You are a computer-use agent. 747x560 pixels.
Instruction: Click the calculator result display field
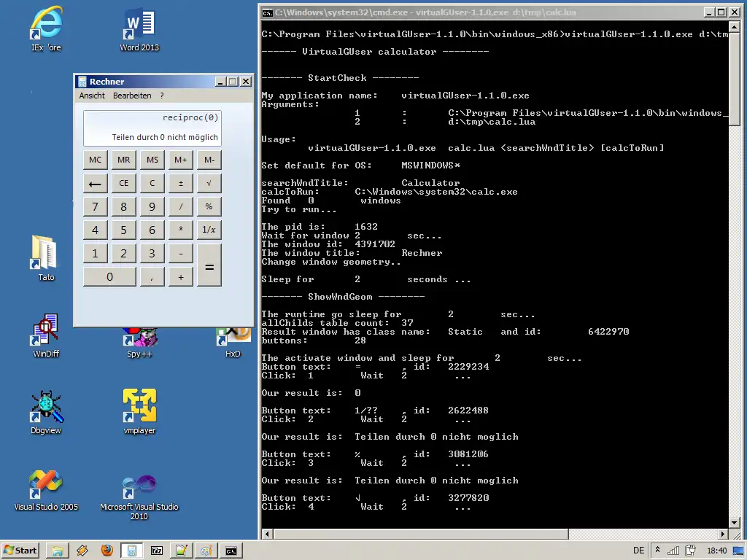point(152,128)
